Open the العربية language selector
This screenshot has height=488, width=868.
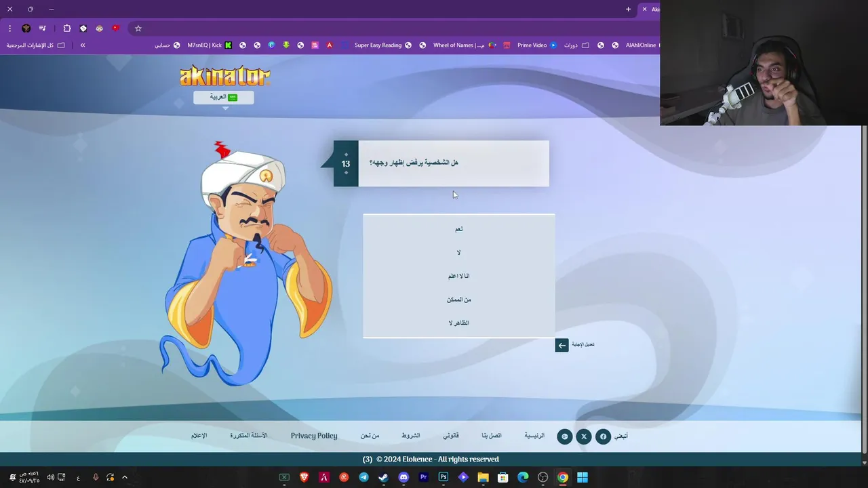pos(224,98)
